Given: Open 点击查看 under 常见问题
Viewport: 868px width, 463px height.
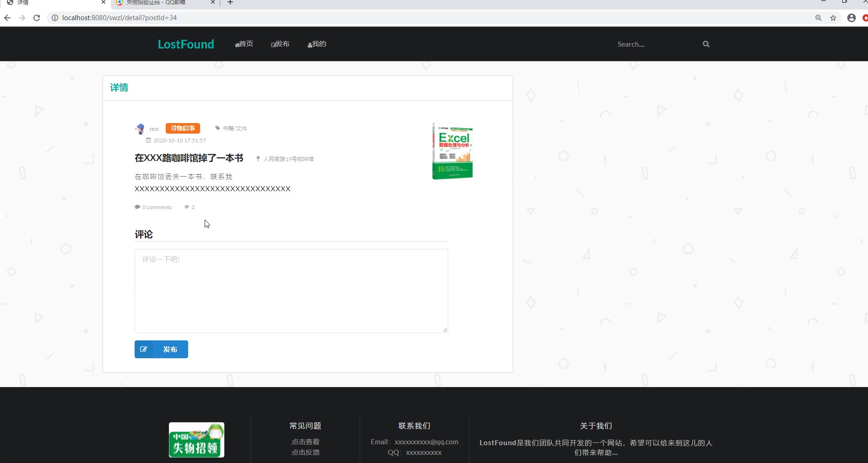Looking at the screenshot, I should 305,442.
